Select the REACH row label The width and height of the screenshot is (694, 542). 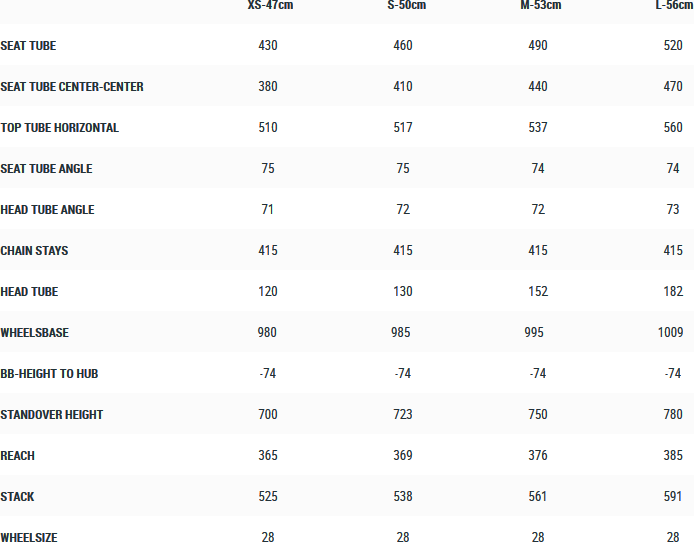(18, 456)
